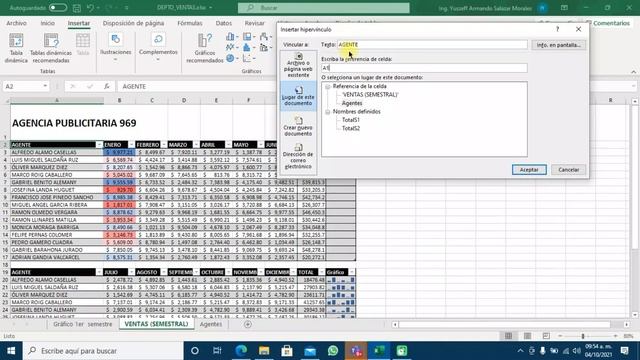Open the Name Box dropdown
Viewport: 640px width, 360px height.
45,86
